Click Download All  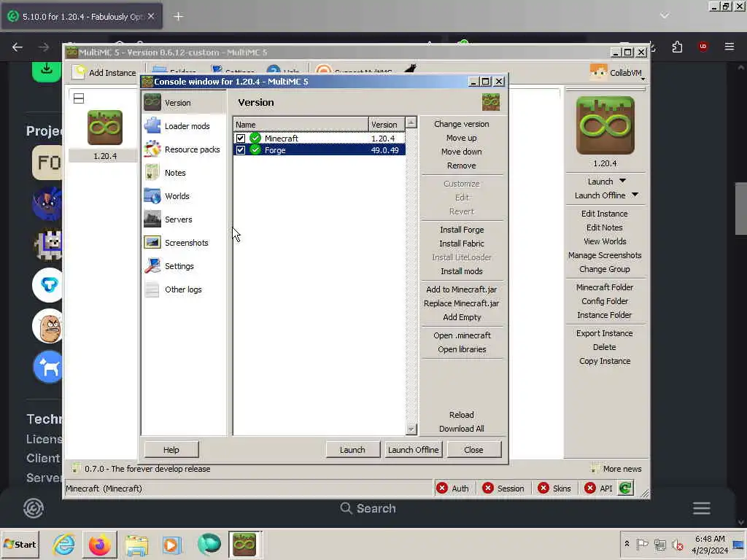(x=461, y=429)
